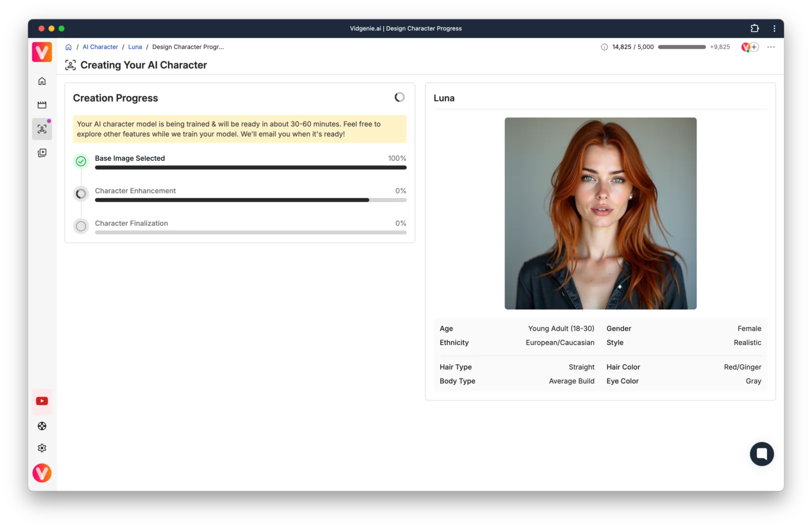Click the red window close button

[41, 28]
